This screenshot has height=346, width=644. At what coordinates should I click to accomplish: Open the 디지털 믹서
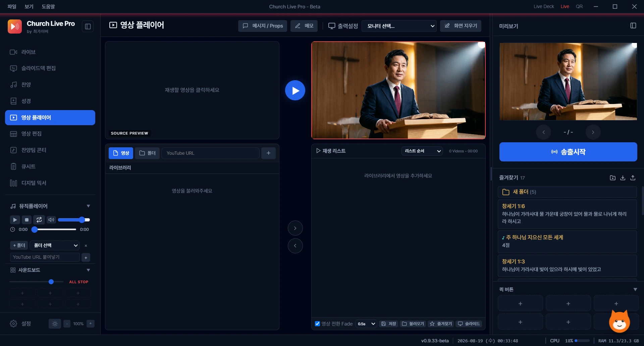point(50,183)
